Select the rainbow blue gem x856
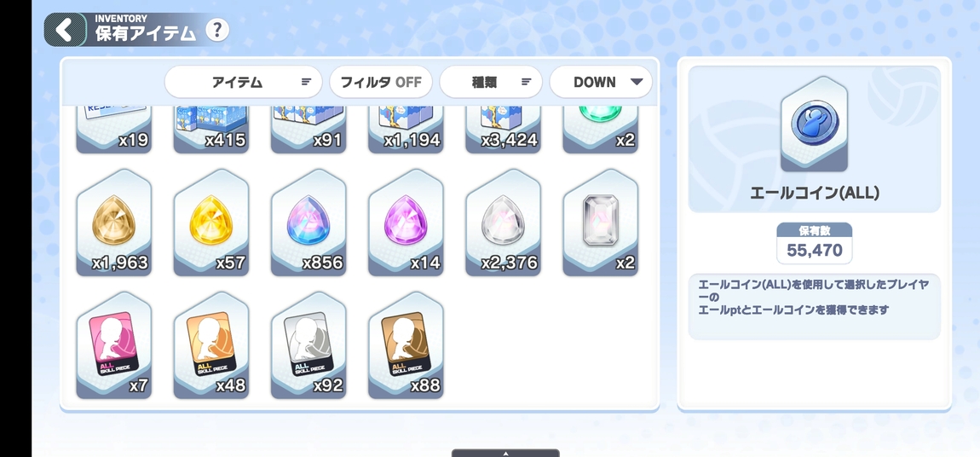This screenshot has height=457, width=980. tap(308, 223)
